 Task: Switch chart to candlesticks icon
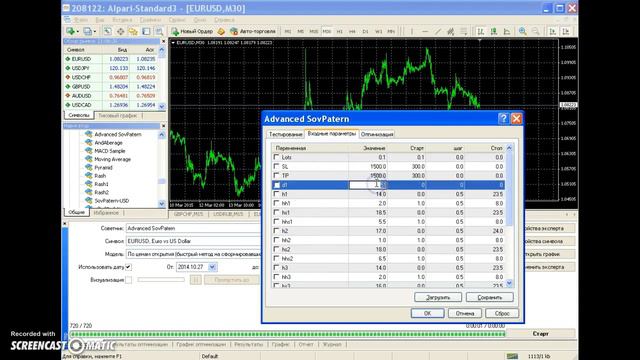(494, 31)
